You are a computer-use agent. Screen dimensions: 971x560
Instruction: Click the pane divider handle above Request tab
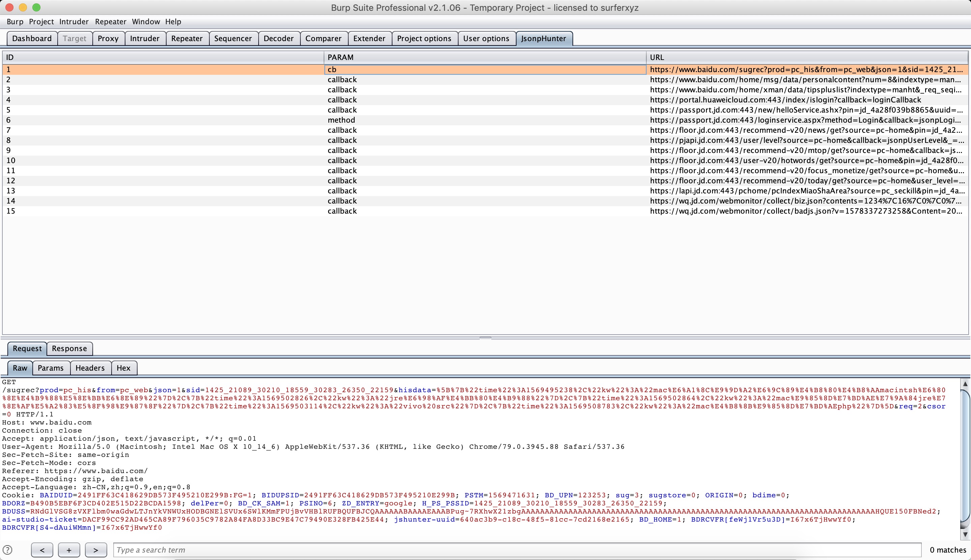pyautogui.click(x=485, y=338)
